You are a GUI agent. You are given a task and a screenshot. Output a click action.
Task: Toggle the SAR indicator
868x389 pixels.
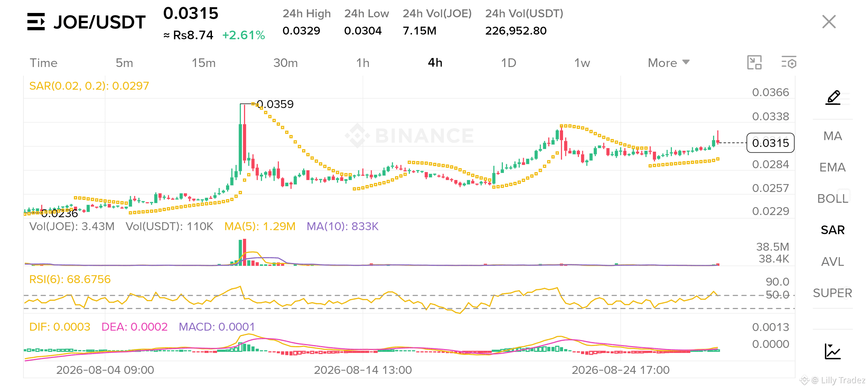pyautogui.click(x=833, y=230)
